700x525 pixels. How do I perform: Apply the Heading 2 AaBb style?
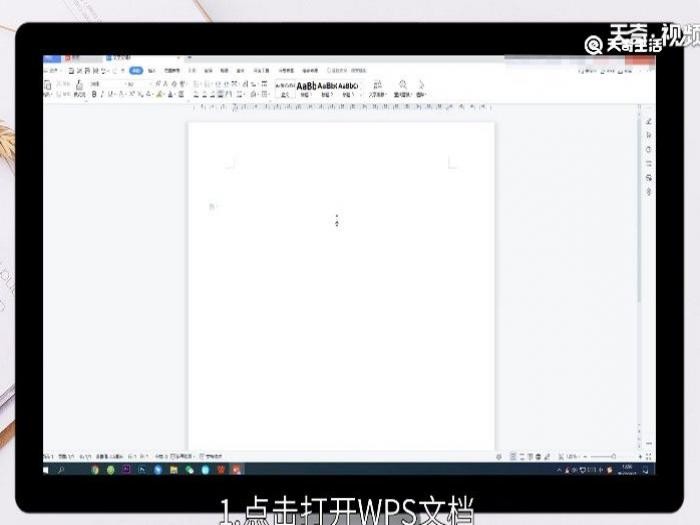pos(327,89)
